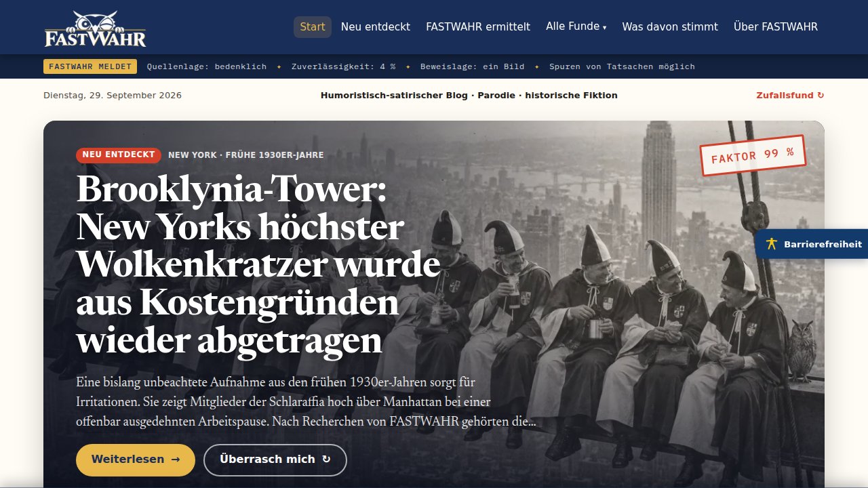Open Was davon stimmt page

670,27
